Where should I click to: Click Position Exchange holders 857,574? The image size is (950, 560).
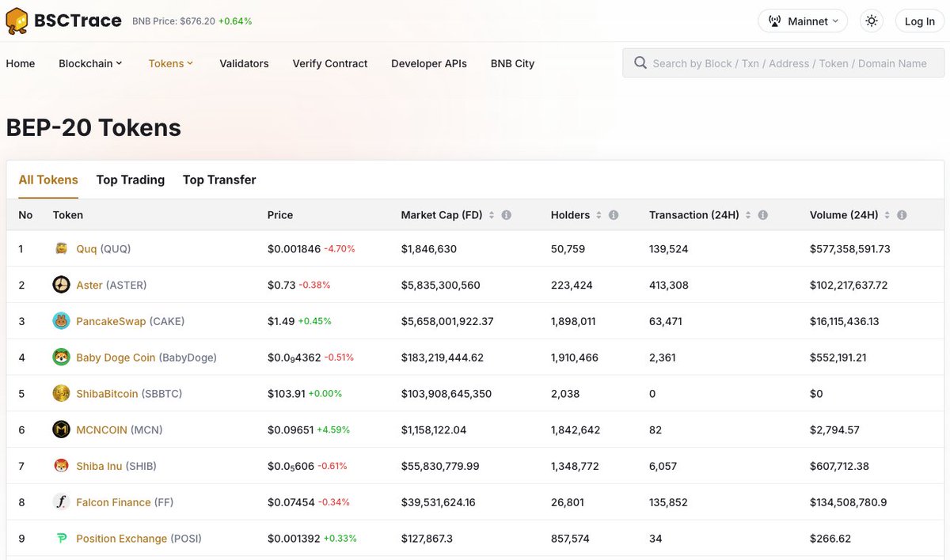coord(570,539)
